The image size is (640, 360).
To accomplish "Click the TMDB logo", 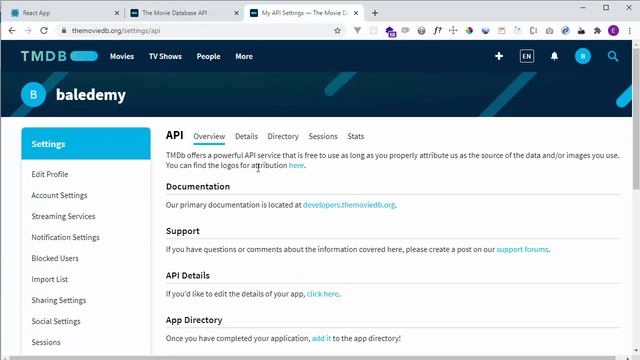I will 59,56.
